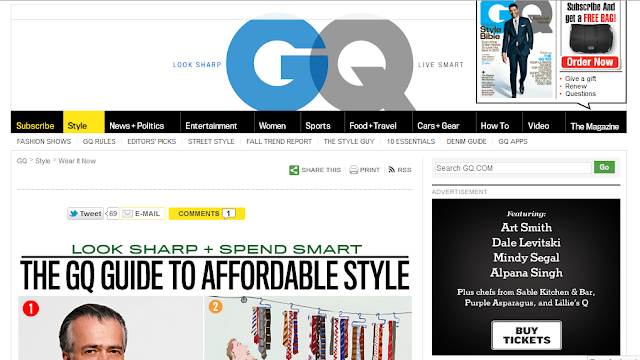Viewport: 640px width, 360px height.
Task: Open GQ Rules submenu link
Action: pyautogui.click(x=99, y=142)
